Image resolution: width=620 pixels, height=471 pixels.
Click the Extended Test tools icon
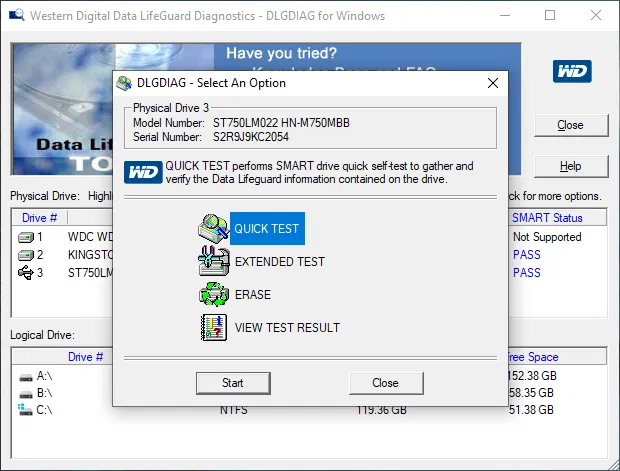point(214,261)
